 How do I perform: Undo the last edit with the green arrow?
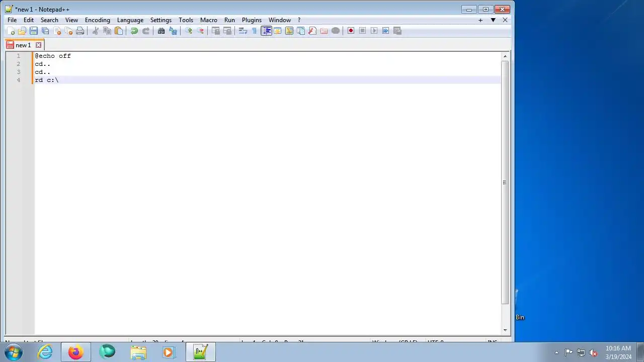(134, 31)
